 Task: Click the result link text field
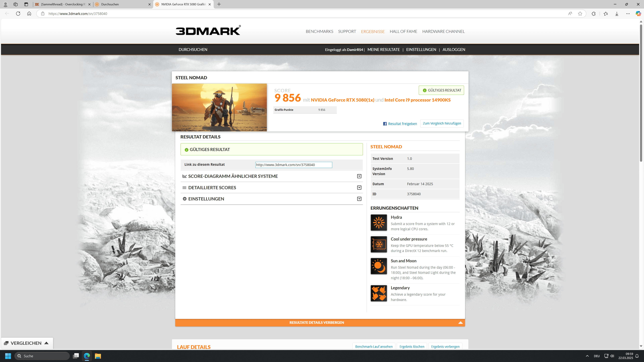293,165
